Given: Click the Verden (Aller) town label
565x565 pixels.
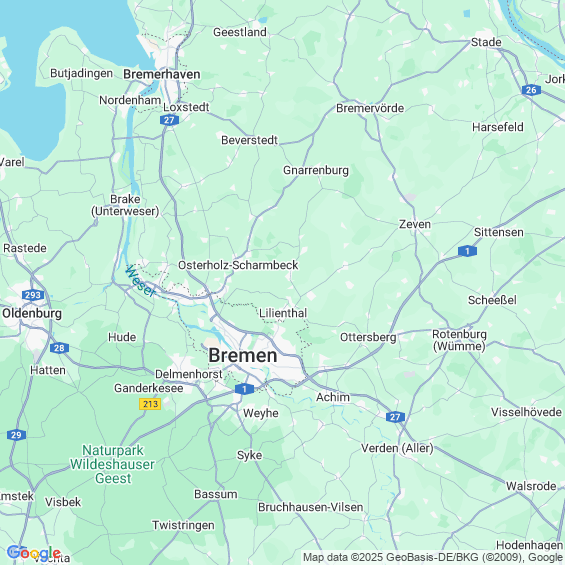Looking at the screenshot, I should [397, 448].
